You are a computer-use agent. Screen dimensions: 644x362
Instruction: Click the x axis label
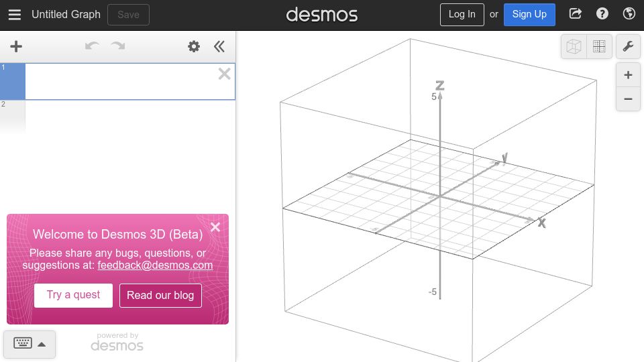pyautogui.click(x=542, y=223)
